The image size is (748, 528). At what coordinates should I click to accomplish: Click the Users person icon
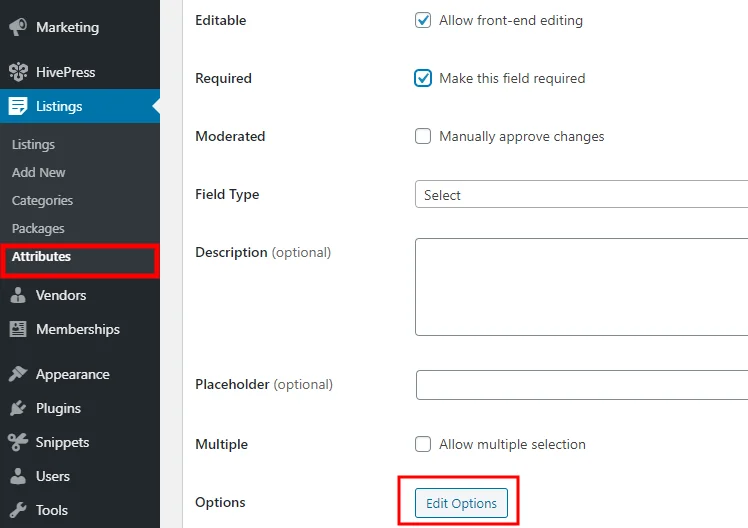click(x=18, y=476)
